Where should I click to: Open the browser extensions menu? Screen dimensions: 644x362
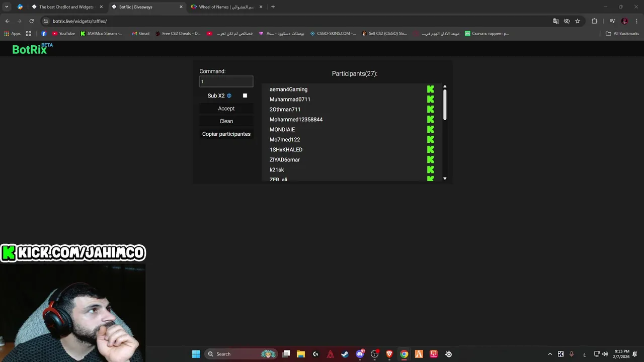(x=594, y=21)
